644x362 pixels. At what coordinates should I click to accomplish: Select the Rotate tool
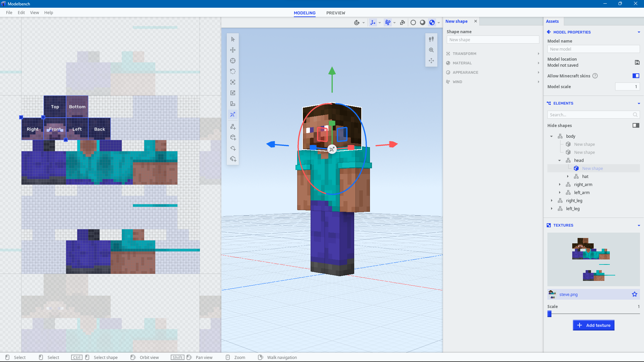coord(233,71)
